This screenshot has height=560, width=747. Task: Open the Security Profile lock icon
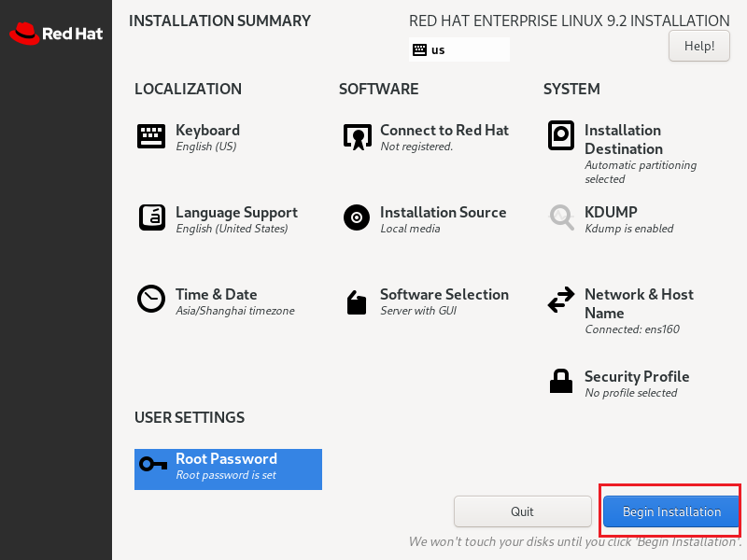coord(561,381)
